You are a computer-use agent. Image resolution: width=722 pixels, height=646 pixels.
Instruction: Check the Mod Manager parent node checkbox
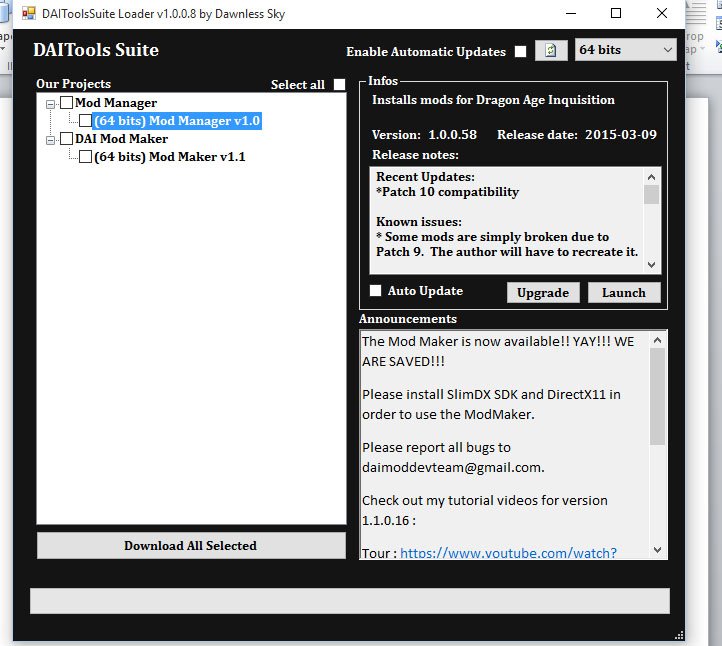click(x=67, y=102)
